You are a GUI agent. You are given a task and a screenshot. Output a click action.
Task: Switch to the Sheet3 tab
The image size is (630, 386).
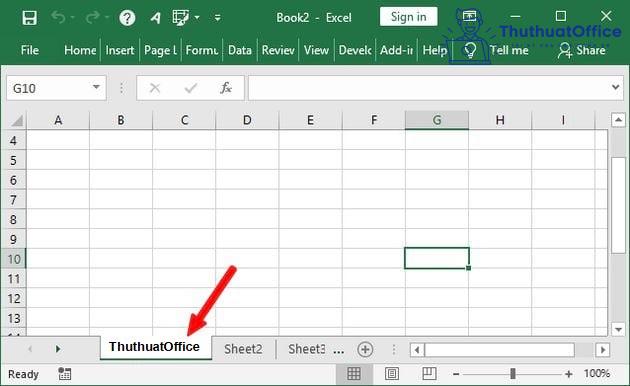tap(306, 349)
